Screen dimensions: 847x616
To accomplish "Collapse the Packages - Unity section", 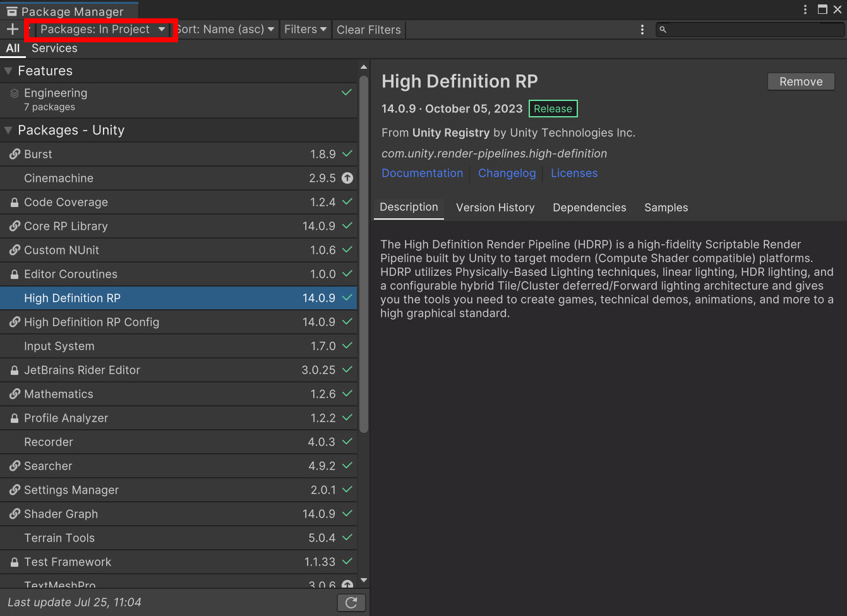I will (8, 130).
